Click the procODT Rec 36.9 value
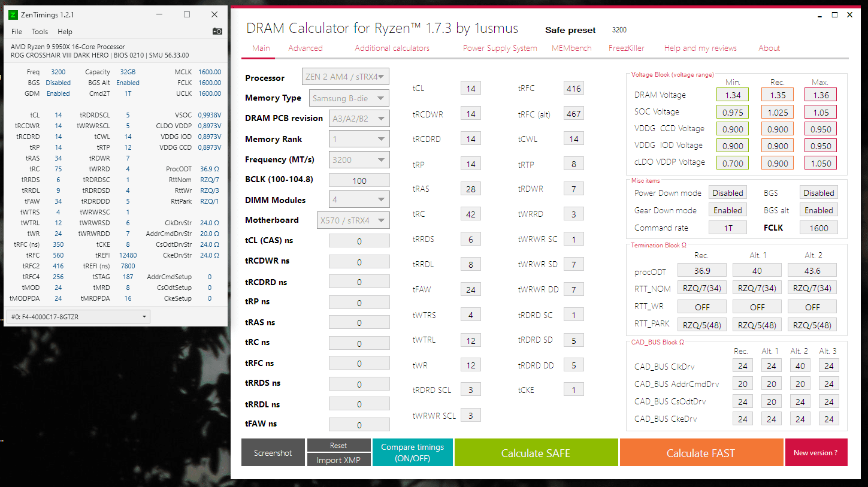868x487 pixels. point(702,271)
